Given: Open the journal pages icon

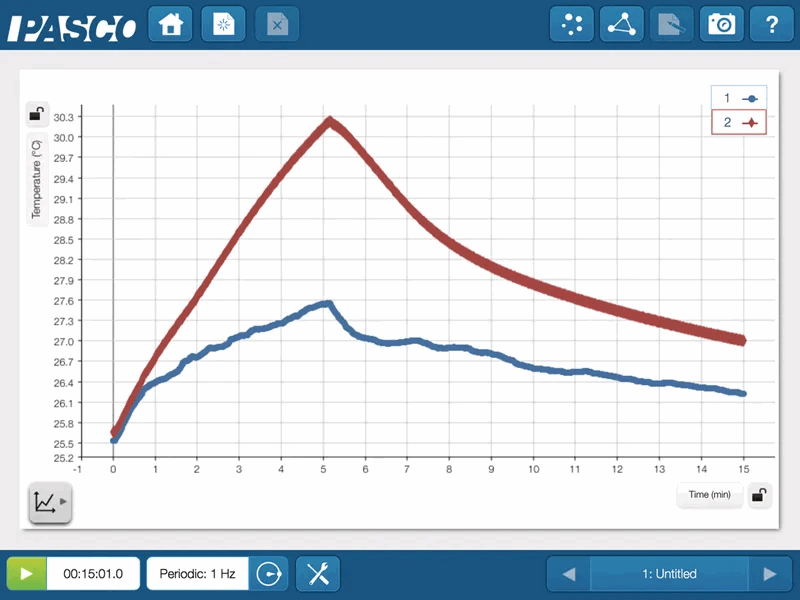Looking at the screenshot, I should [672, 25].
